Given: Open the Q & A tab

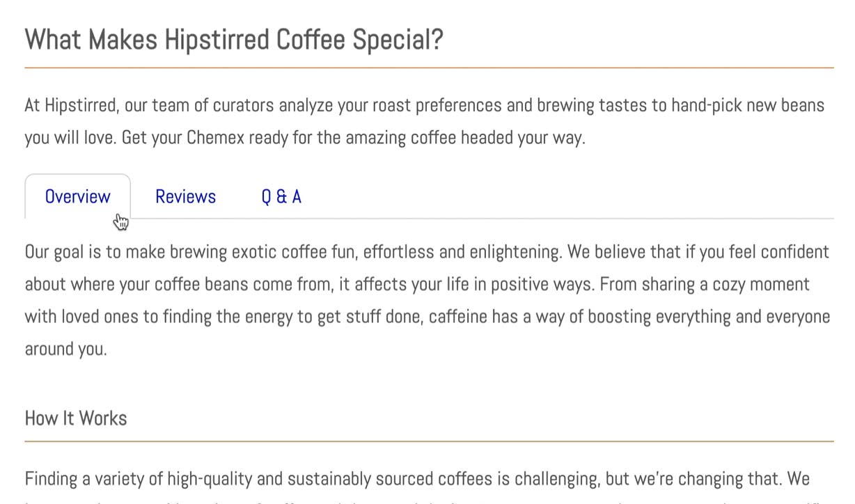Looking at the screenshot, I should [x=281, y=196].
